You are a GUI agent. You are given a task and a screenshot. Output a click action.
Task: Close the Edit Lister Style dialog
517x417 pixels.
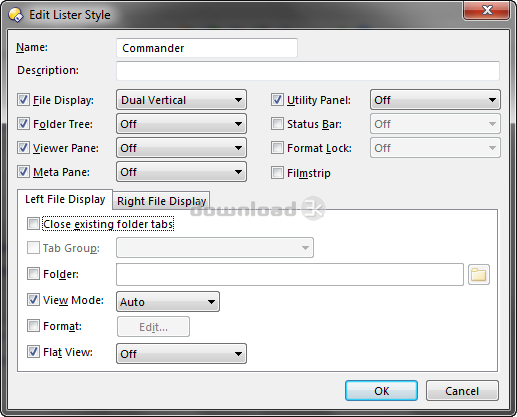click(486, 10)
